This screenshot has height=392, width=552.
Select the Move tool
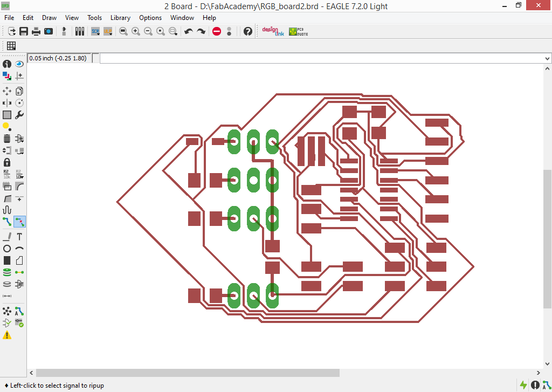point(6,91)
